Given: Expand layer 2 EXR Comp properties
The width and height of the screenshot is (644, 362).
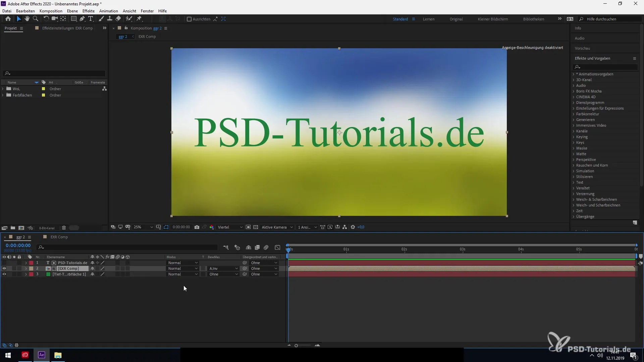Looking at the screenshot, I should (26, 268).
